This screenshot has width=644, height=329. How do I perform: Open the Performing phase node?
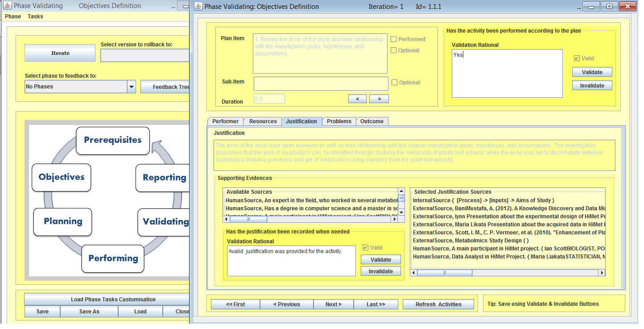[x=113, y=258]
